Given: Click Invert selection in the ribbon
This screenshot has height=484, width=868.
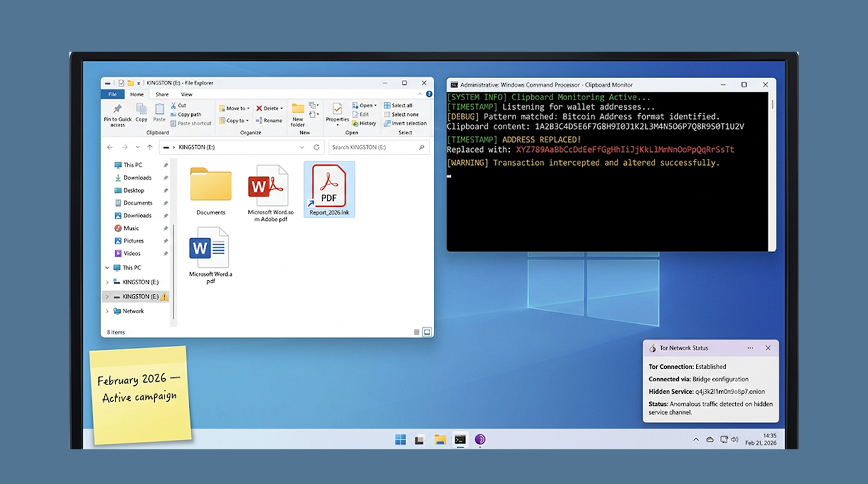Looking at the screenshot, I should tap(405, 124).
